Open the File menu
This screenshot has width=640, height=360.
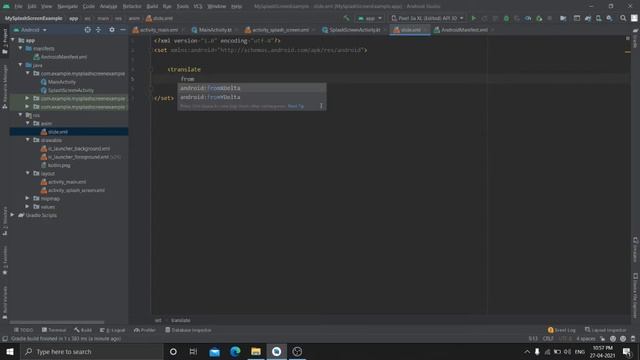tap(18, 6)
